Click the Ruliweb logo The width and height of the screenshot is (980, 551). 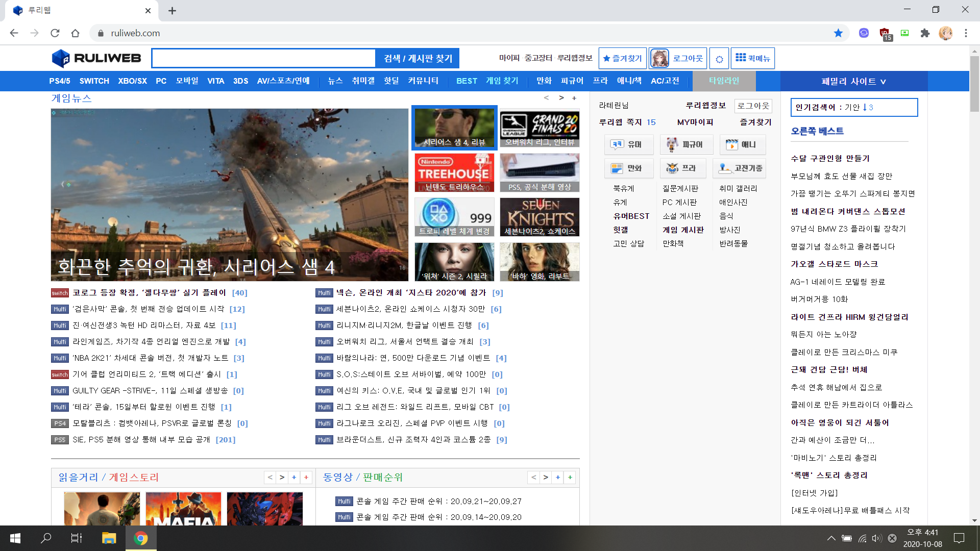pos(96,58)
